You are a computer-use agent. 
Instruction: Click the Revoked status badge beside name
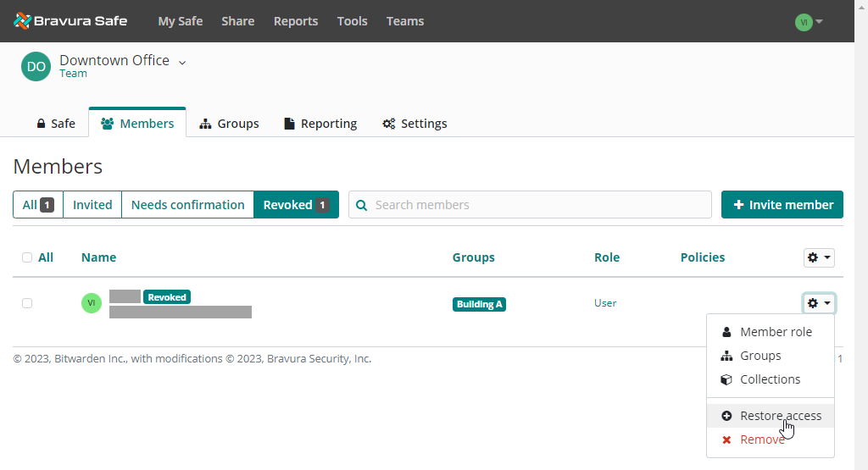[167, 297]
